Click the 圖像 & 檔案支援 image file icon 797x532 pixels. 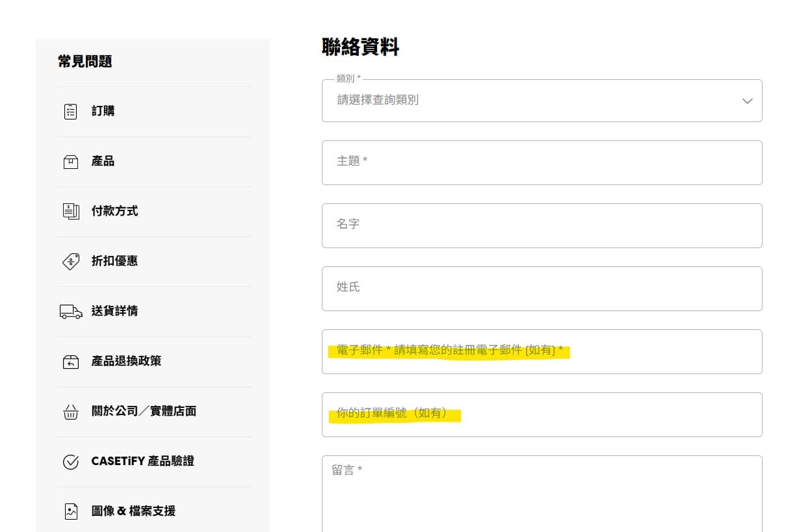pyautogui.click(x=70, y=511)
